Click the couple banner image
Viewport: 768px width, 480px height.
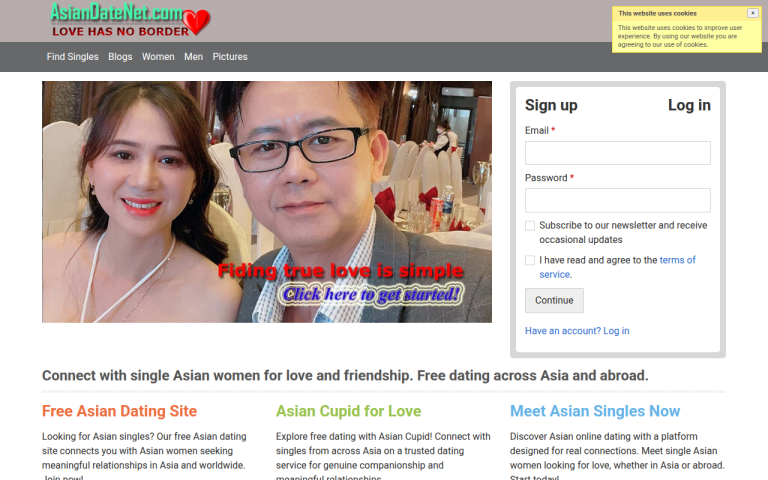(x=267, y=202)
